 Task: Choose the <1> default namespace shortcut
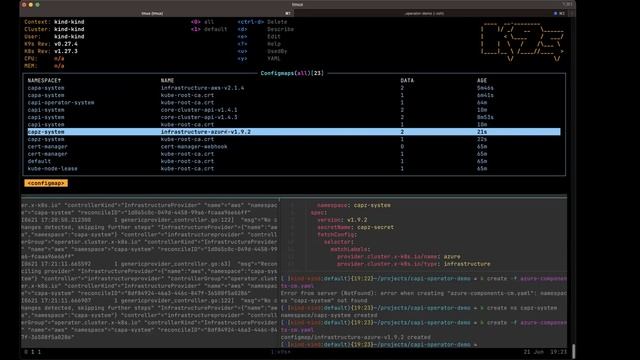pos(209,29)
